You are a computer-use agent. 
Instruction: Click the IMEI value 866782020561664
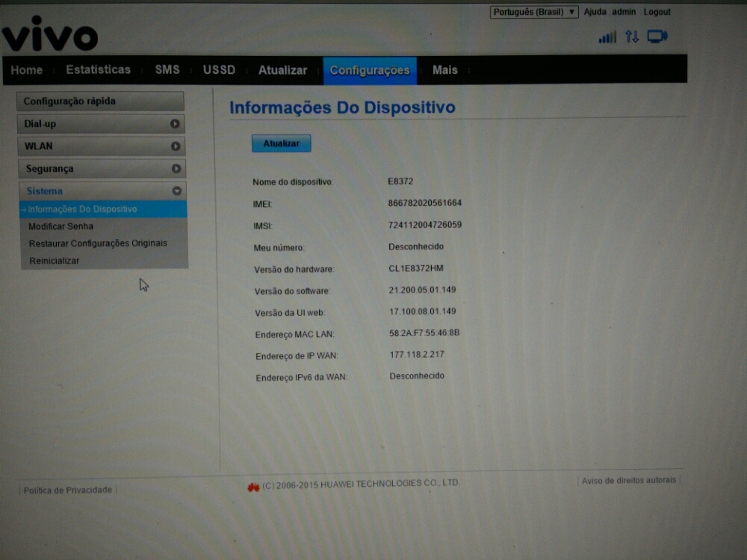(x=425, y=203)
